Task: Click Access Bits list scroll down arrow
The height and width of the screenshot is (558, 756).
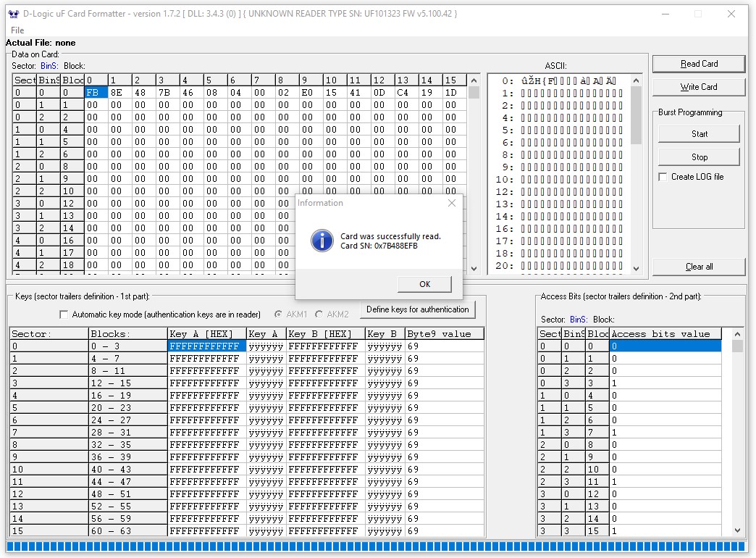Action: click(x=736, y=530)
